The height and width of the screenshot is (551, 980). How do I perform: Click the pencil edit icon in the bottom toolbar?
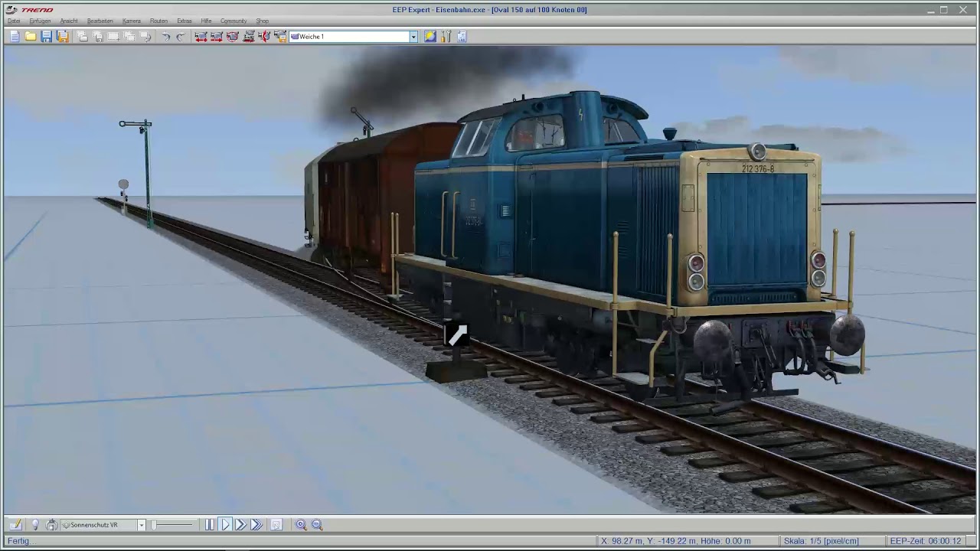15,524
